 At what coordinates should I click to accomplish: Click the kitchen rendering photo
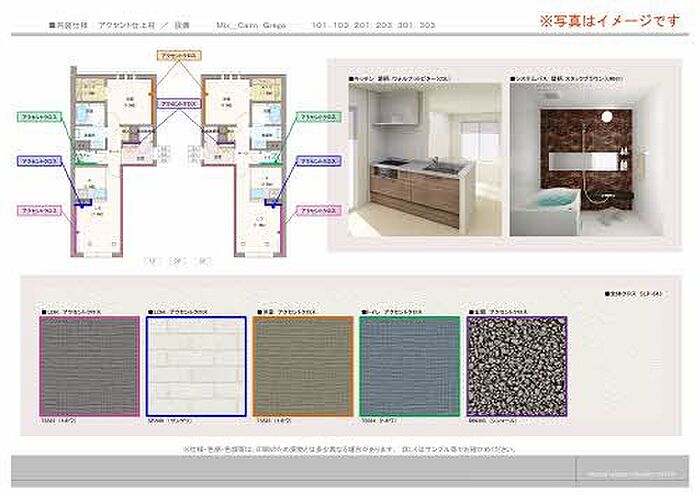[x=424, y=159]
